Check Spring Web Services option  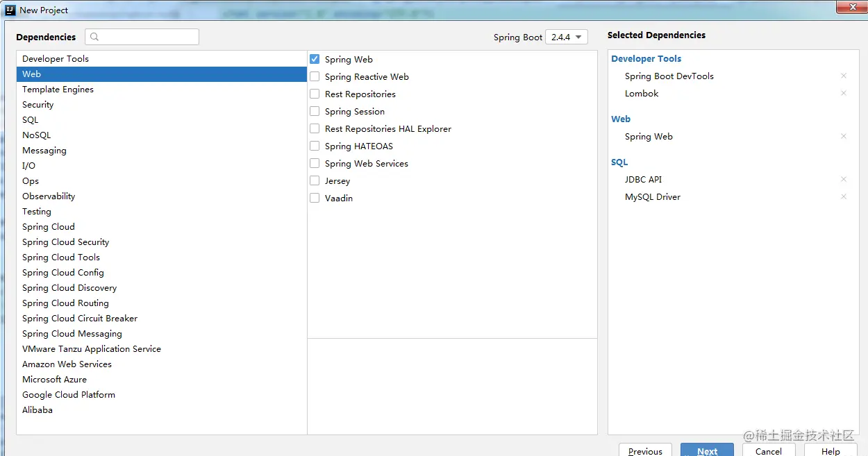coord(315,163)
